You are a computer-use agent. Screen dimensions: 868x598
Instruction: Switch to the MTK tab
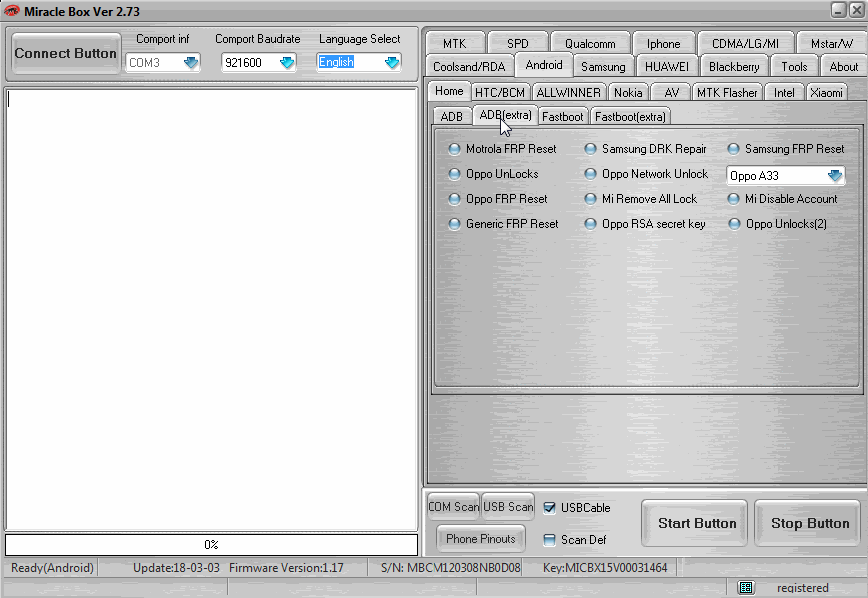tap(455, 43)
